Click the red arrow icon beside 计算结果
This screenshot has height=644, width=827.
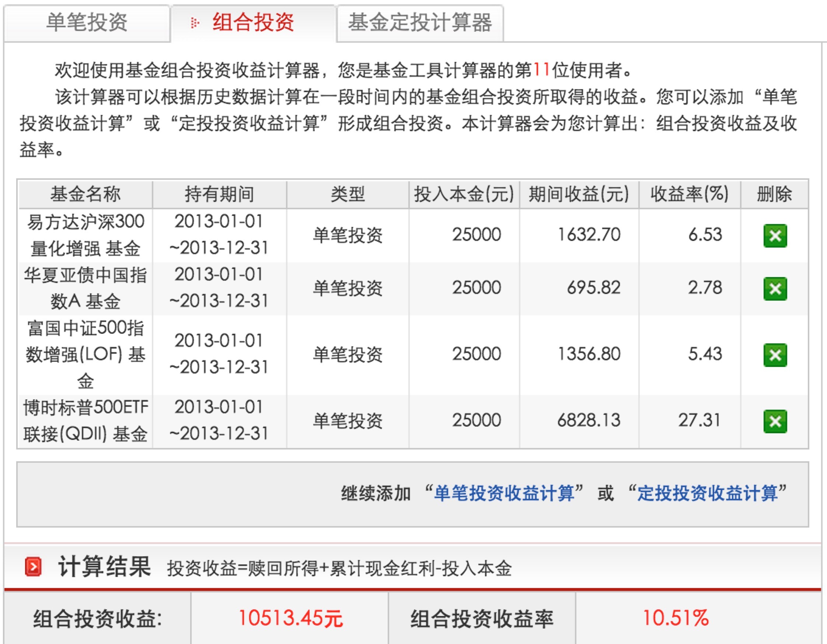tap(33, 567)
